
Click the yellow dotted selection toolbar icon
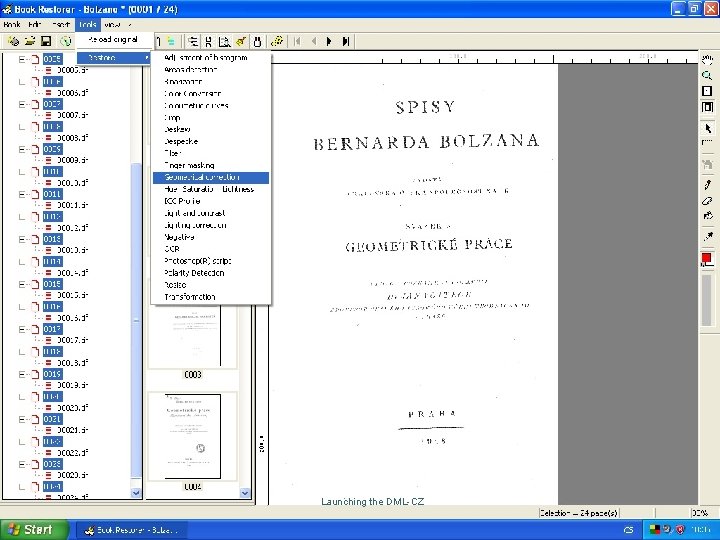[277, 41]
